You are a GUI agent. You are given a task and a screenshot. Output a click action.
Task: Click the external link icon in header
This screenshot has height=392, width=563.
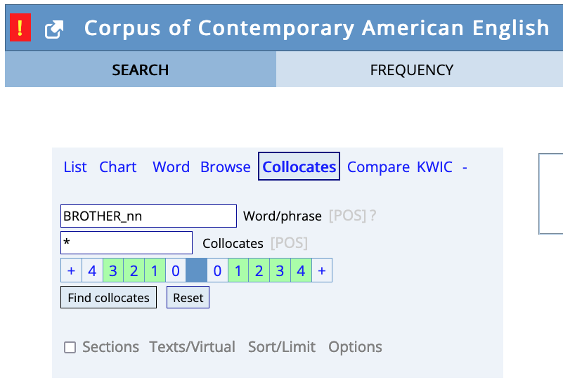point(54,29)
